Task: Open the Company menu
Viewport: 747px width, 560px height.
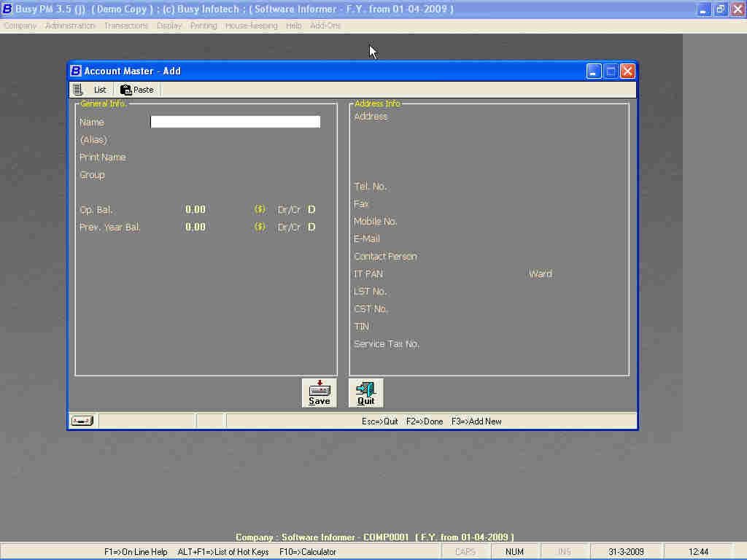Action: (20, 26)
